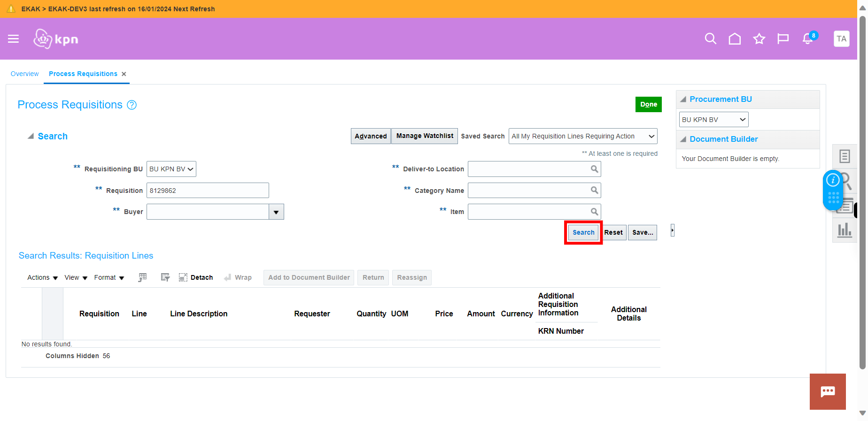Click the green Done button

[649, 104]
